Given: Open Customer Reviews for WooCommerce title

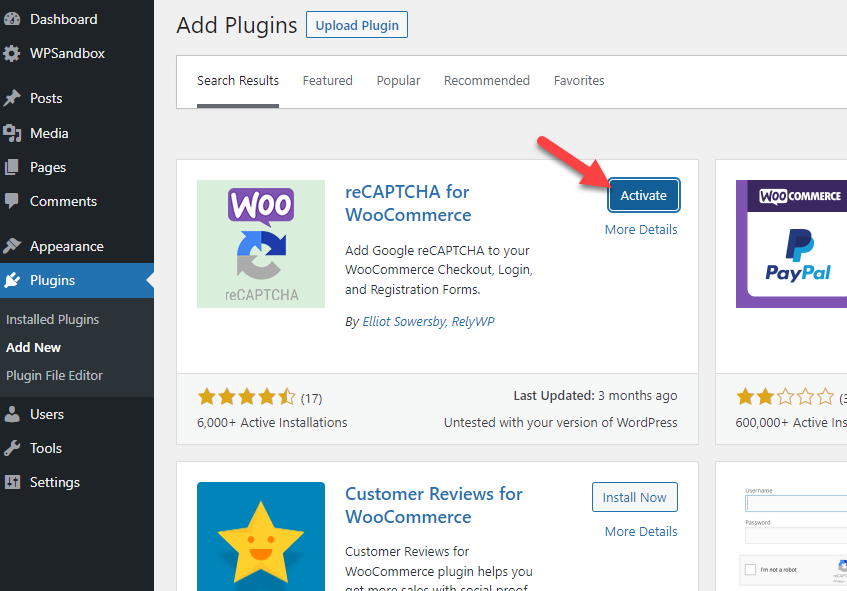Looking at the screenshot, I should (x=434, y=505).
